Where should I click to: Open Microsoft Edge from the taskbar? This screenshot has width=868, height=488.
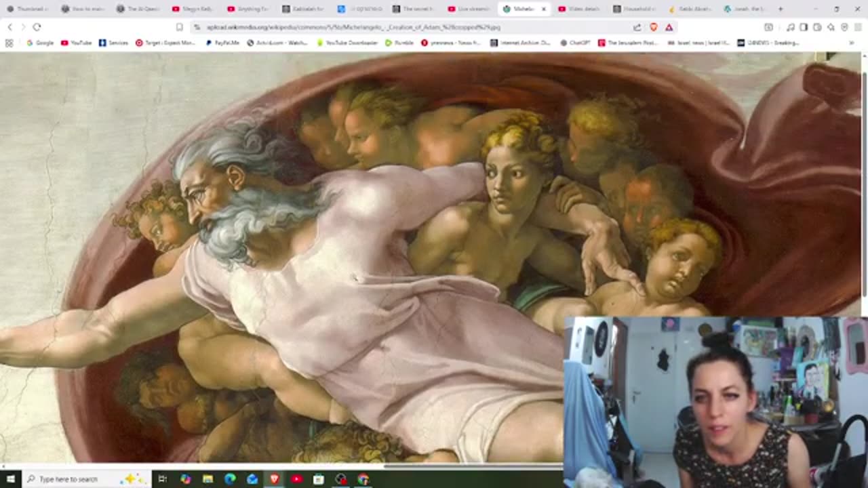tap(230, 479)
